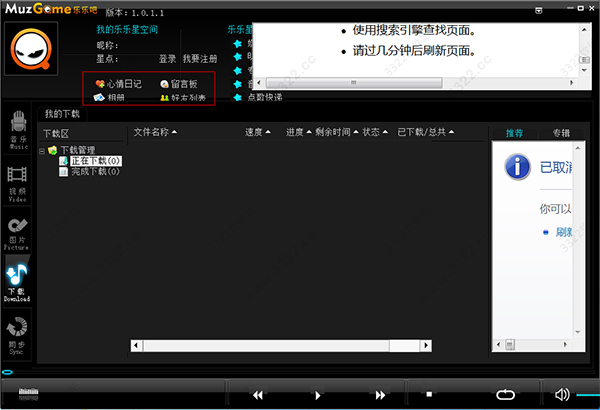
Task: Click the rewind playback button
Action: 258,395
